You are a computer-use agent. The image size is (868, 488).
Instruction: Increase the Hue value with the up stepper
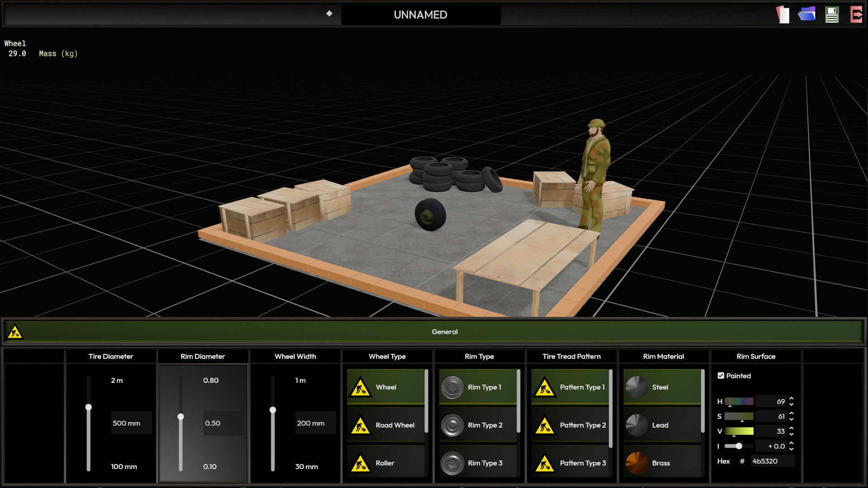tap(791, 399)
